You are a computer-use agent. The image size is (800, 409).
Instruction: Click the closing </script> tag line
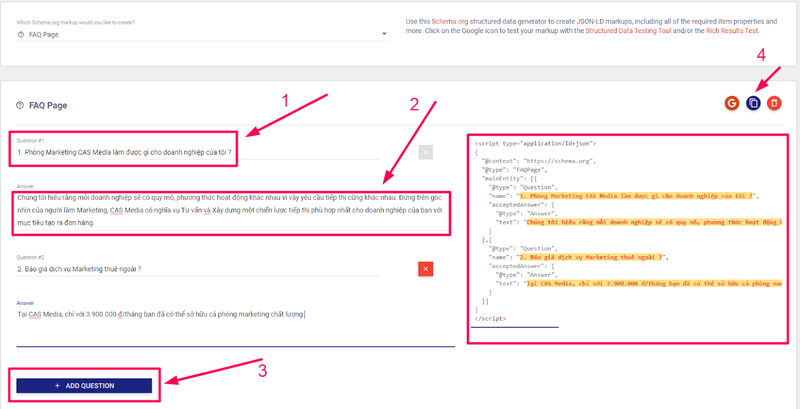pyautogui.click(x=490, y=318)
